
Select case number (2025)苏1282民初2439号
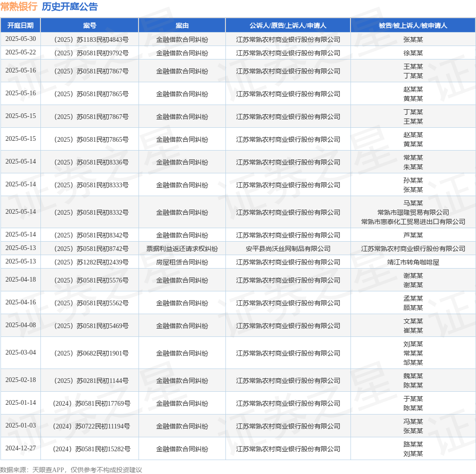pyautogui.click(x=91, y=262)
